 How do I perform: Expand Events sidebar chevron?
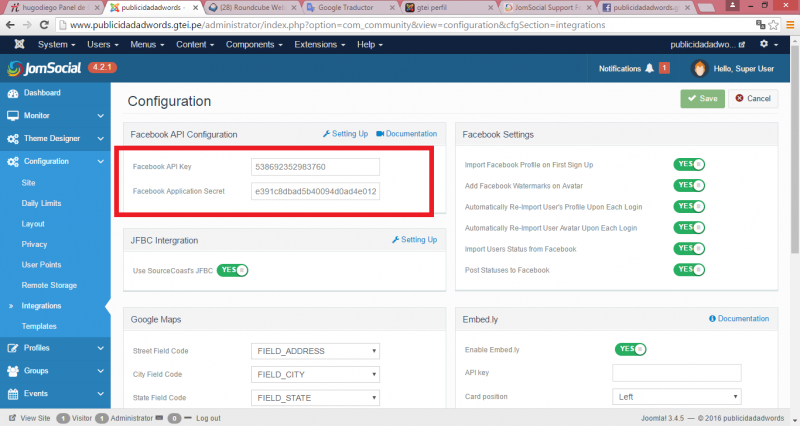tap(101, 394)
